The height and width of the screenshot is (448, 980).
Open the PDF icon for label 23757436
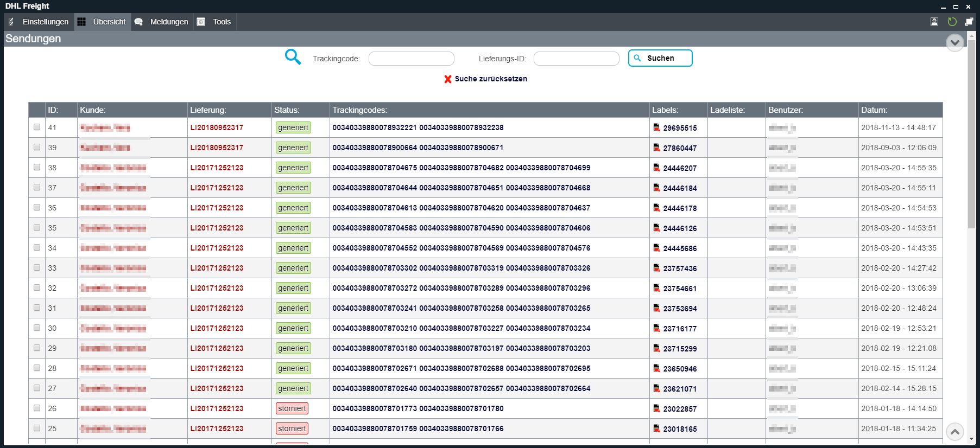656,268
